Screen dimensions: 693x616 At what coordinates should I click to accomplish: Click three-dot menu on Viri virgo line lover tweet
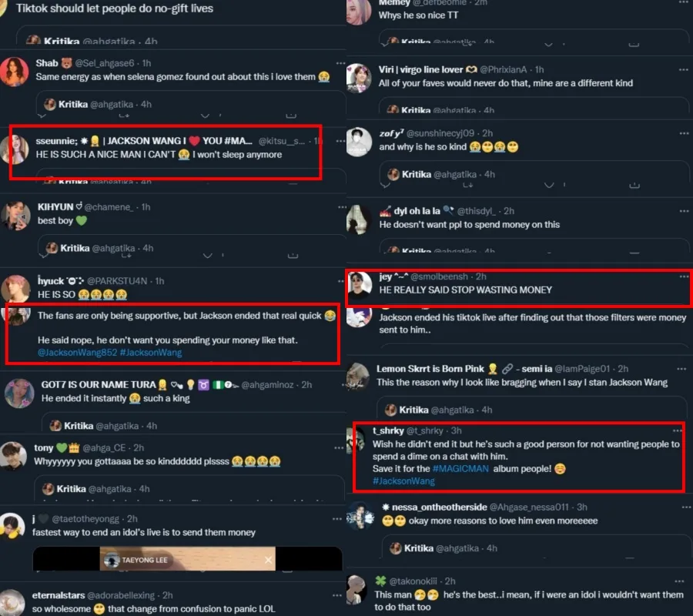[684, 69]
